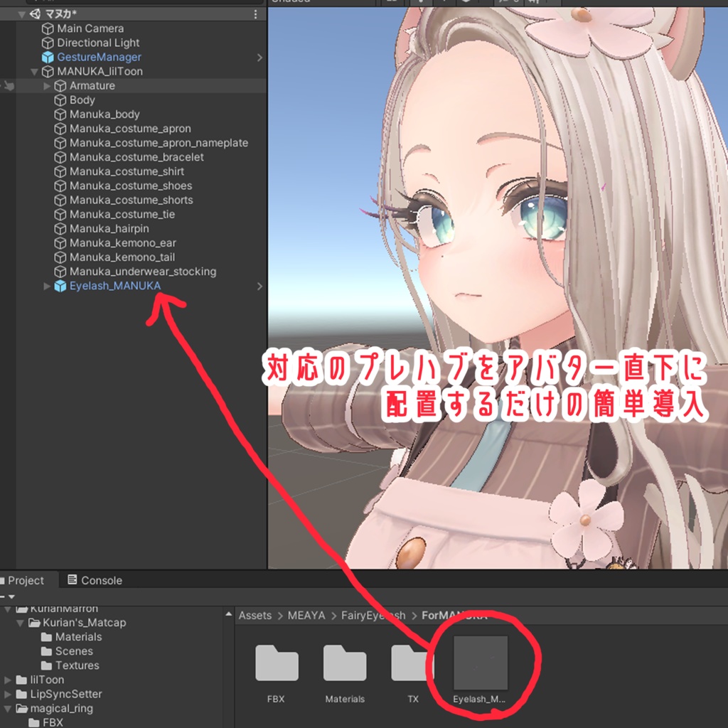Select Manuka_costume_shirt object

click(127, 172)
